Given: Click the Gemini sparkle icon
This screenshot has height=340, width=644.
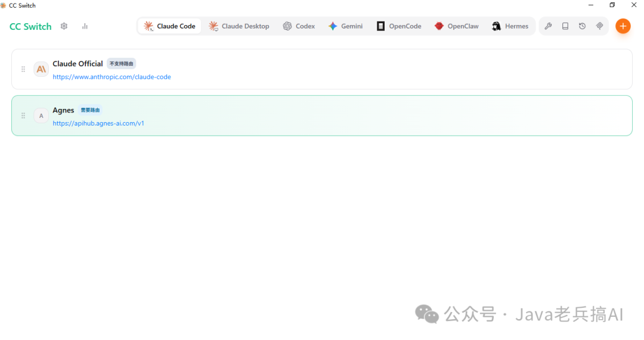Looking at the screenshot, I should click(x=333, y=26).
